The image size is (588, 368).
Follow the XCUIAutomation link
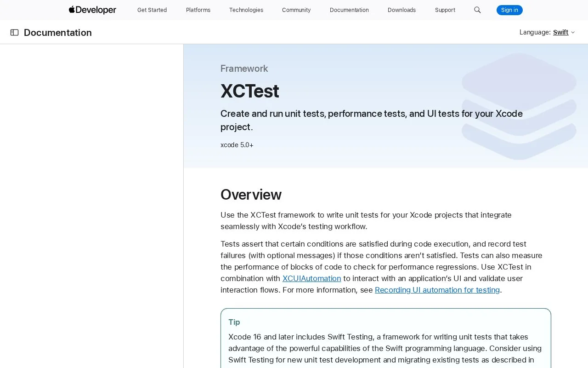[x=311, y=278]
